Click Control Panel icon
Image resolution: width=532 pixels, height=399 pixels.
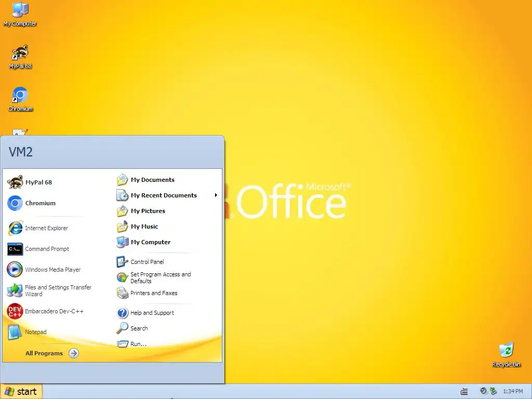(x=122, y=262)
